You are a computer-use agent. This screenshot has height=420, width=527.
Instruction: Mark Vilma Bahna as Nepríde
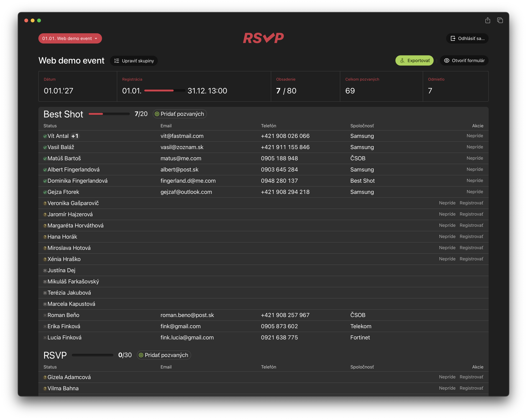pos(447,388)
